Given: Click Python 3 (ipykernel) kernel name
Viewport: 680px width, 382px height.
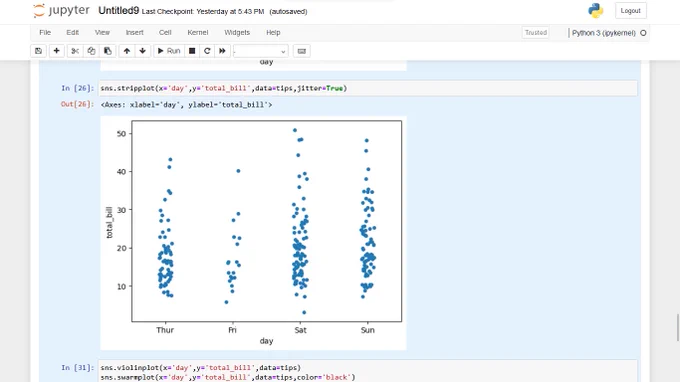Looking at the screenshot, I should [604, 33].
